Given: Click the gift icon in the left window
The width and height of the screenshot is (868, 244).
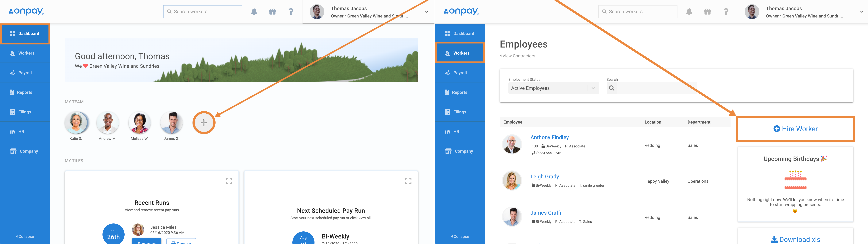Looking at the screenshot, I should click(x=272, y=11).
